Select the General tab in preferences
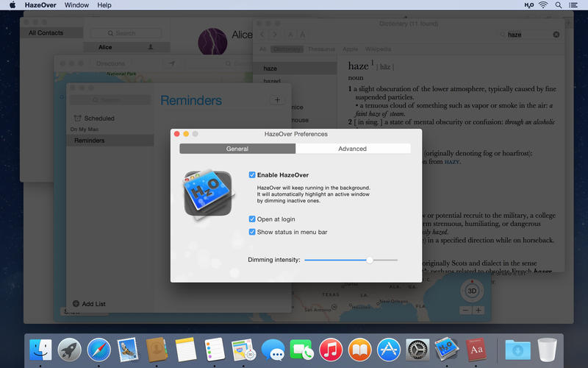588x368 pixels. pos(237,149)
